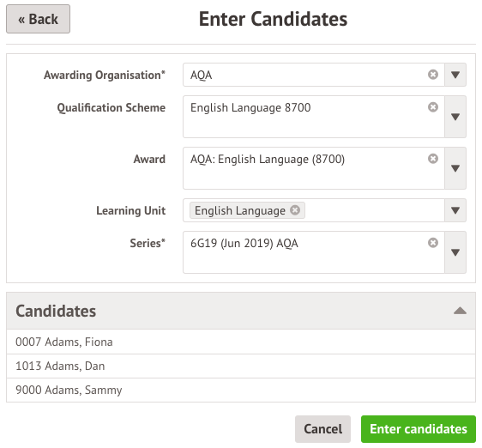
Task: Open the Series dropdown arrow
Action: click(x=455, y=252)
